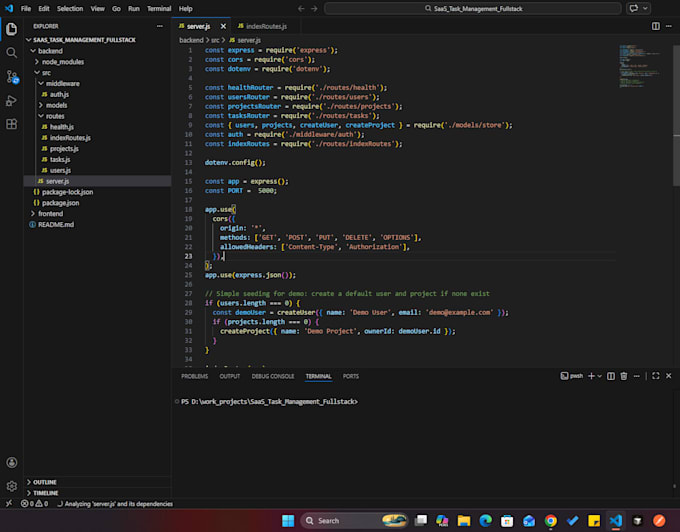Viewport: 680px width, 532px height.
Task: Open the new terminal launch profile dropdown
Action: 599,376
